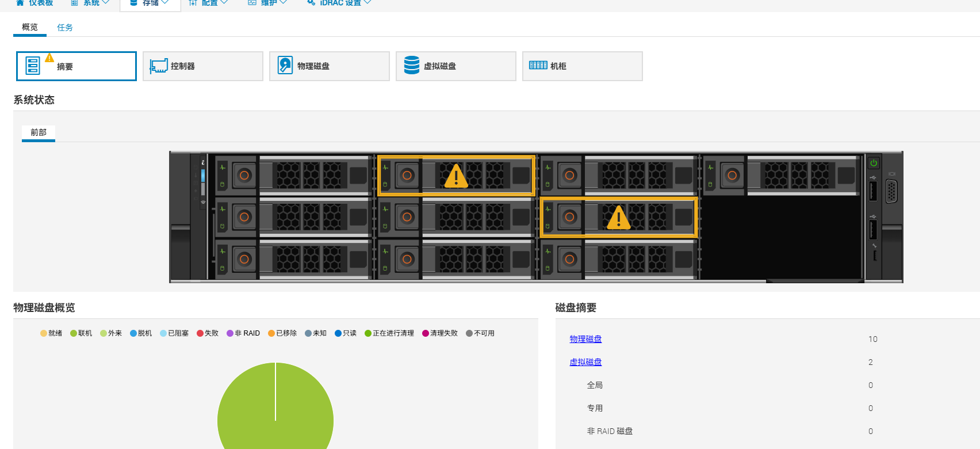980x449 pixels.
Task: Click the 脱机 blue legend dot
Action: (133, 333)
